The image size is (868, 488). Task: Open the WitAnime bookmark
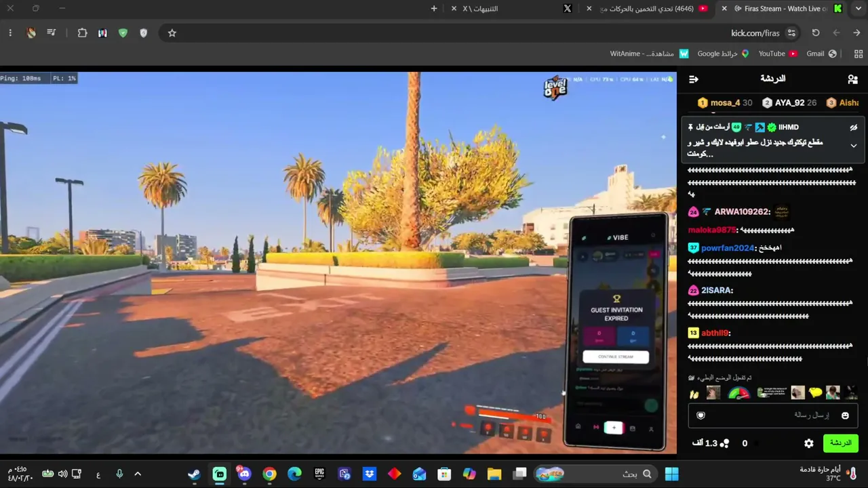(649, 54)
